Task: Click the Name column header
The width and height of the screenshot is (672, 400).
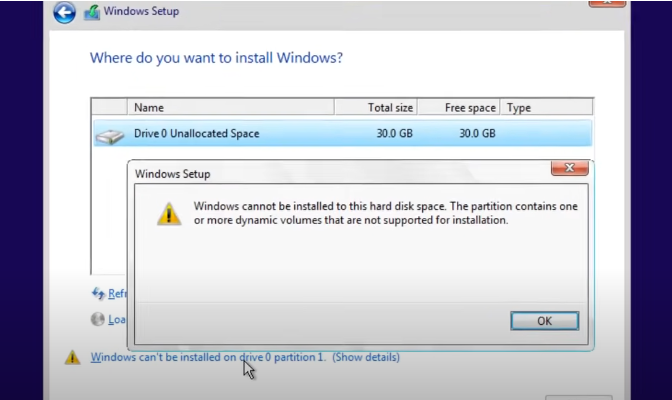Action: 149,107
